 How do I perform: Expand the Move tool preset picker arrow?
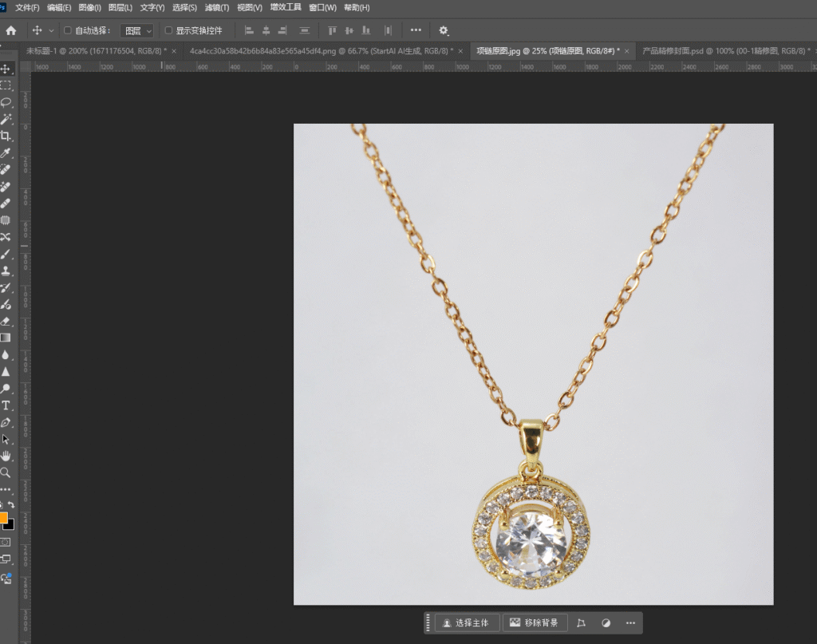[52, 30]
